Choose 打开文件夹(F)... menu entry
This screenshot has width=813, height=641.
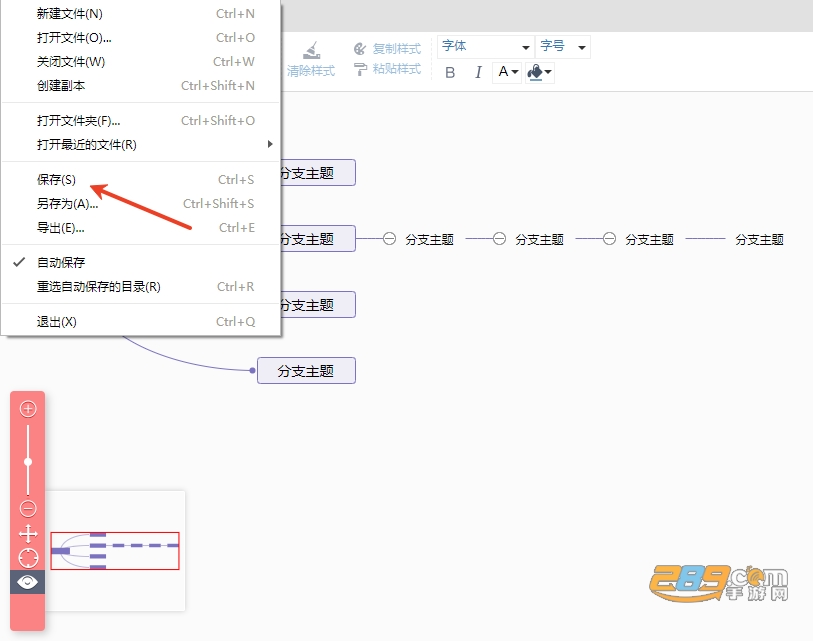click(x=141, y=121)
